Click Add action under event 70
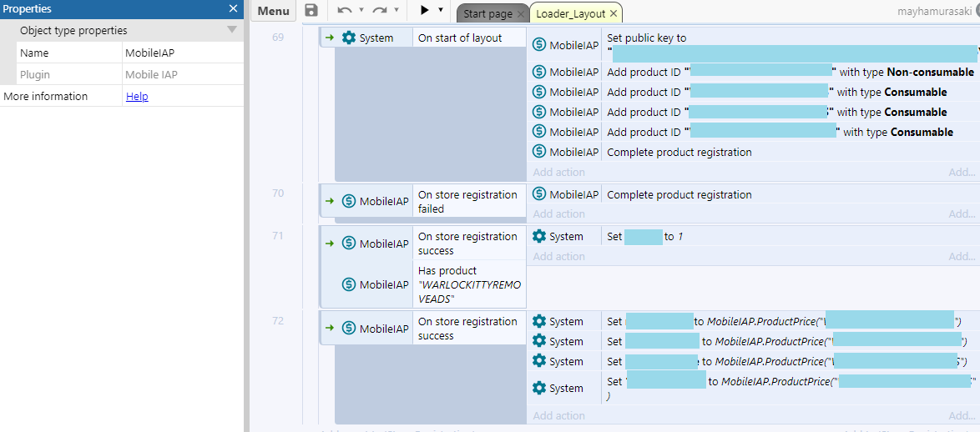Viewport: 980px width, 432px height. 558,214
